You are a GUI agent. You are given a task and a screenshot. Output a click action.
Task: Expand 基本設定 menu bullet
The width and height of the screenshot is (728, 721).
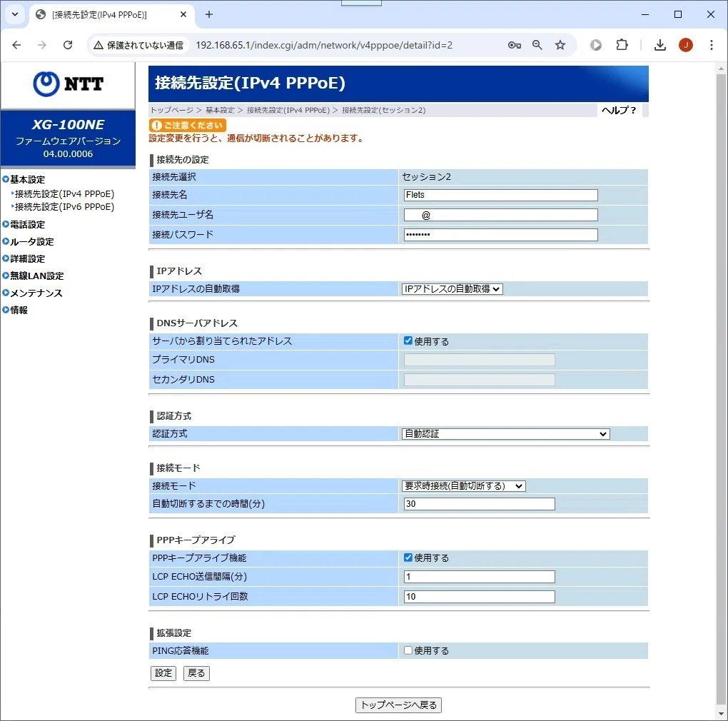(6, 179)
